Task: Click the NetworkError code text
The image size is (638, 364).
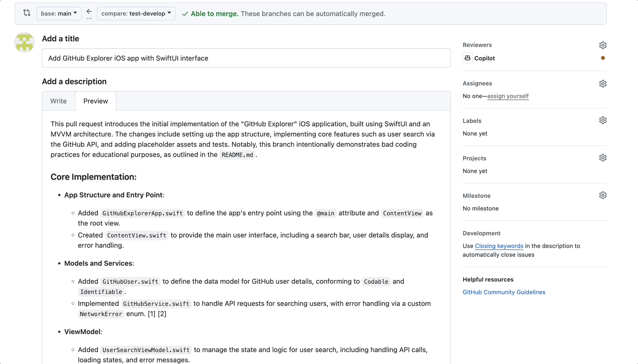Action: tap(101, 314)
